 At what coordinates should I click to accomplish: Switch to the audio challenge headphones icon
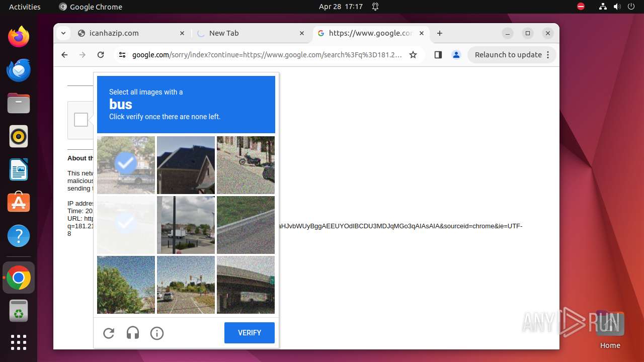133,333
